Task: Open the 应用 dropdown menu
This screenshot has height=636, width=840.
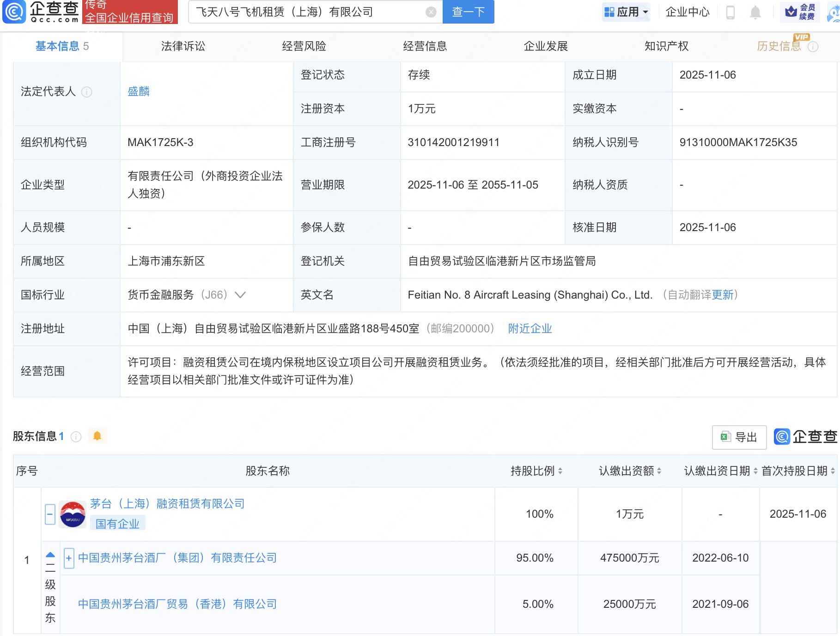Action: point(626,12)
